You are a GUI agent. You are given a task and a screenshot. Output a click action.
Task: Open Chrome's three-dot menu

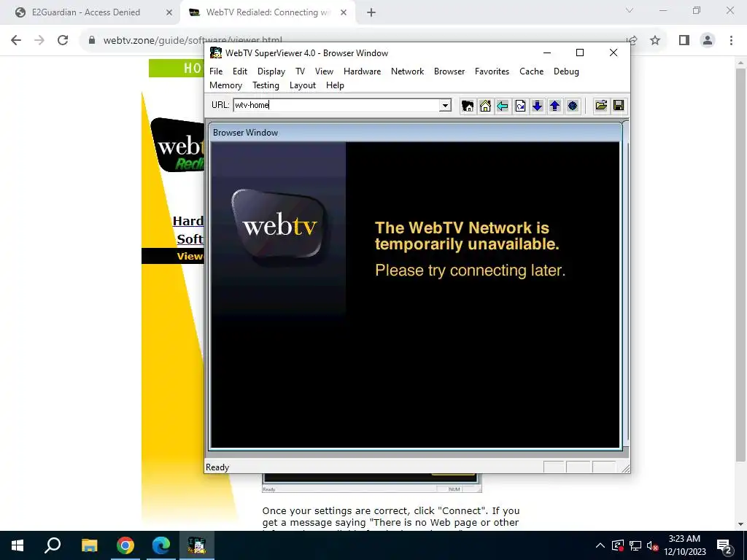[x=731, y=41]
